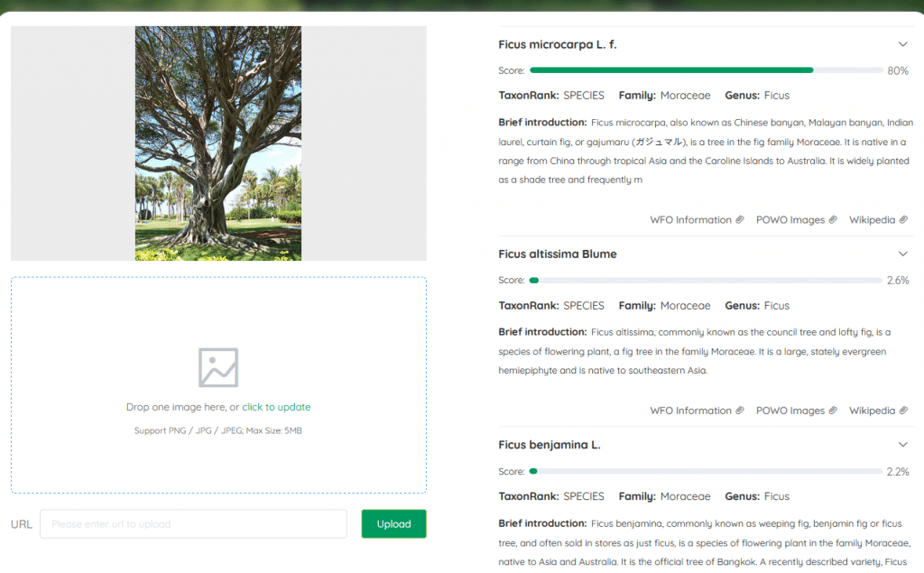Viewport: 924px width, 573px height.
Task: Open the link icon next to POWO Images under Ficus microcarpa
Action: tap(833, 220)
